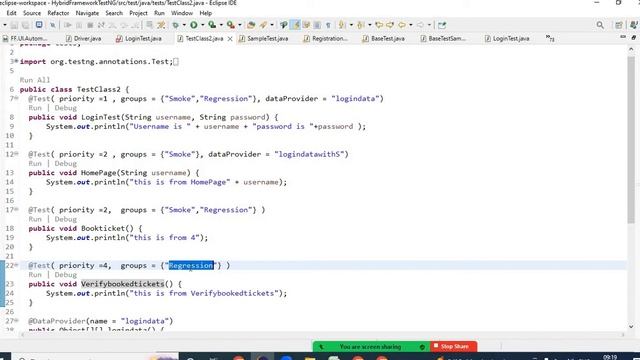This screenshot has width=640, height=360.
Task: Click the Resume debug icon
Action: [68, 25]
